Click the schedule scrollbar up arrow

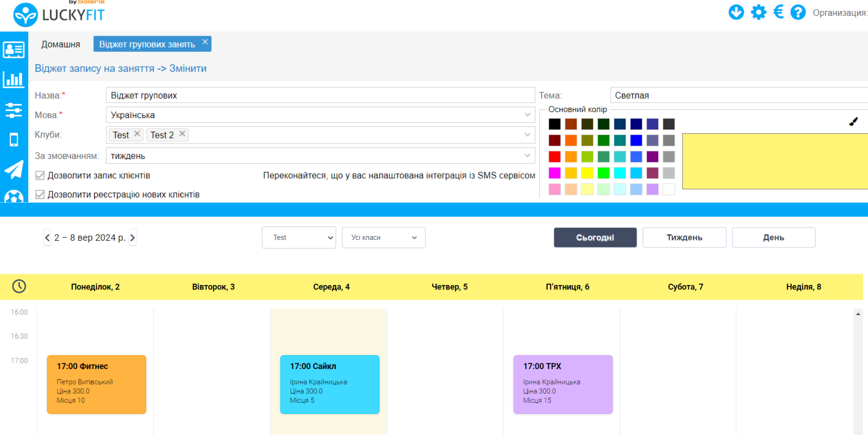(858, 314)
